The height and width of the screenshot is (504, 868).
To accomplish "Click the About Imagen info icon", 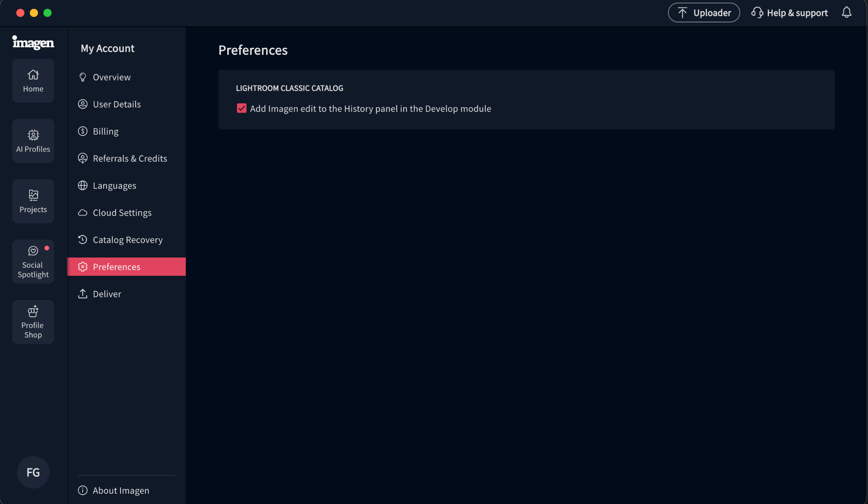I will tap(83, 490).
